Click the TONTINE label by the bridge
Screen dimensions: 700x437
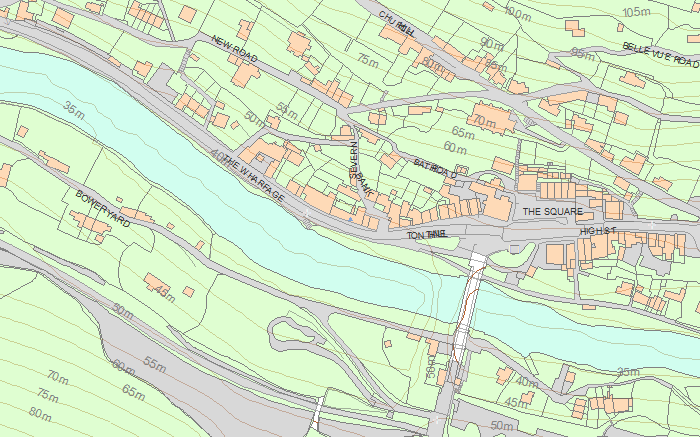tap(426, 234)
